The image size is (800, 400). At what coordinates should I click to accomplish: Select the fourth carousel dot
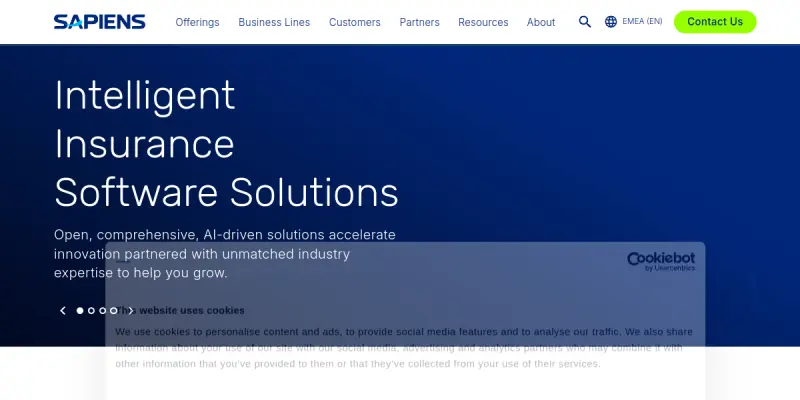[114, 311]
